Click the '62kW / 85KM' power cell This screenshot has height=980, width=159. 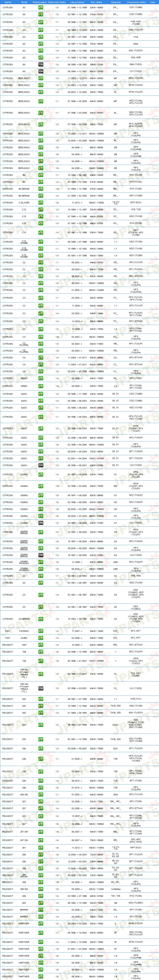(96, 58)
